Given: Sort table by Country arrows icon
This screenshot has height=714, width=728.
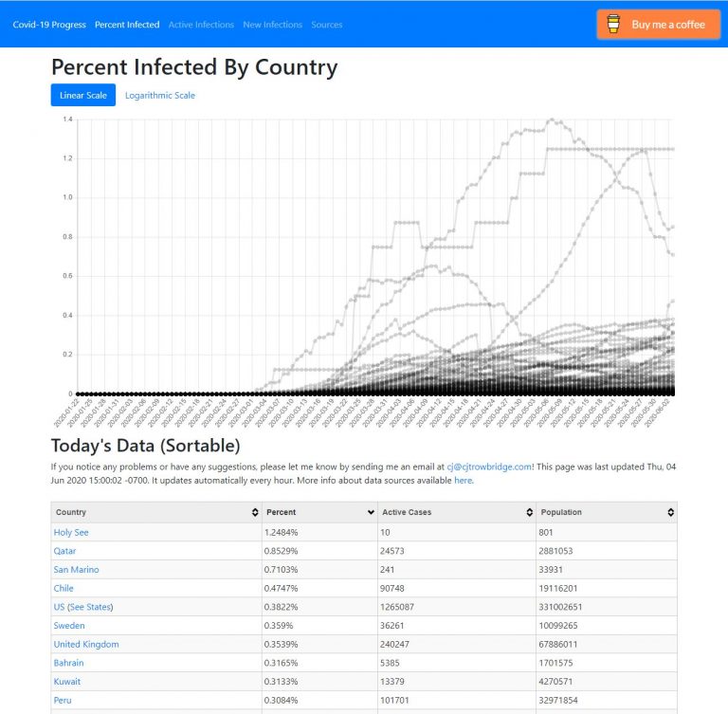Looking at the screenshot, I should tap(255, 512).
